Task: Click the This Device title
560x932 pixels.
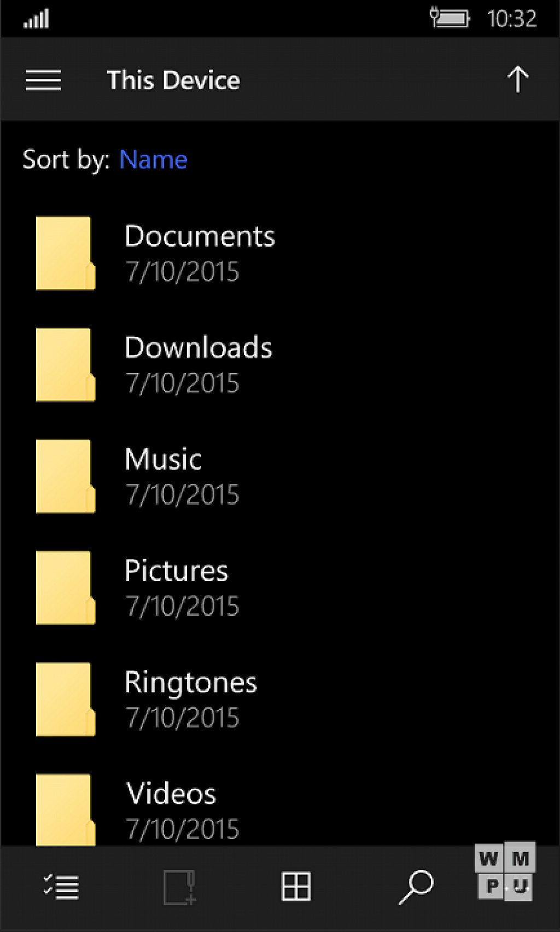Action: (x=173, y=80)
